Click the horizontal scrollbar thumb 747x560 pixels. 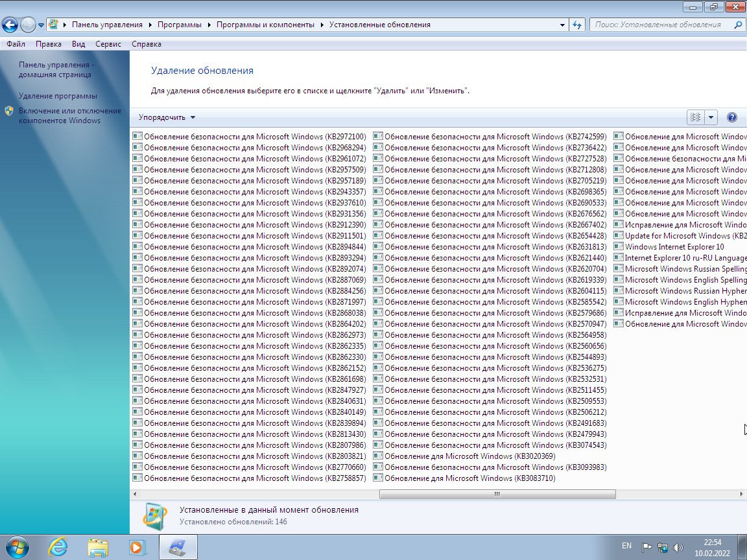pyautogui.click(x=497, y=495)
